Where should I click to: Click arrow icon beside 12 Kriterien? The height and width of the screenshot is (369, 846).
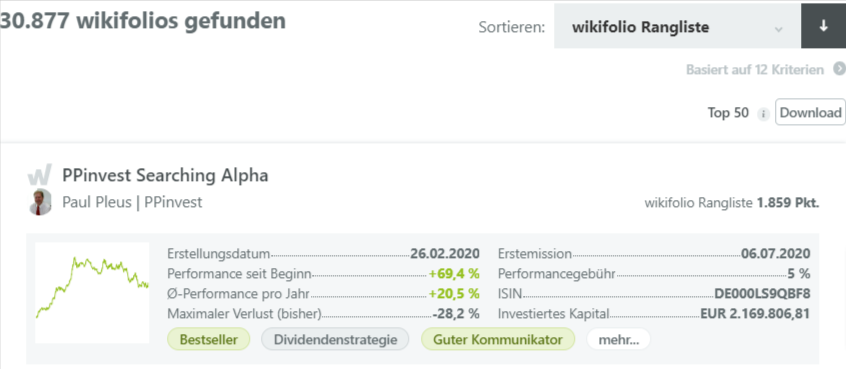click(839, 69)
